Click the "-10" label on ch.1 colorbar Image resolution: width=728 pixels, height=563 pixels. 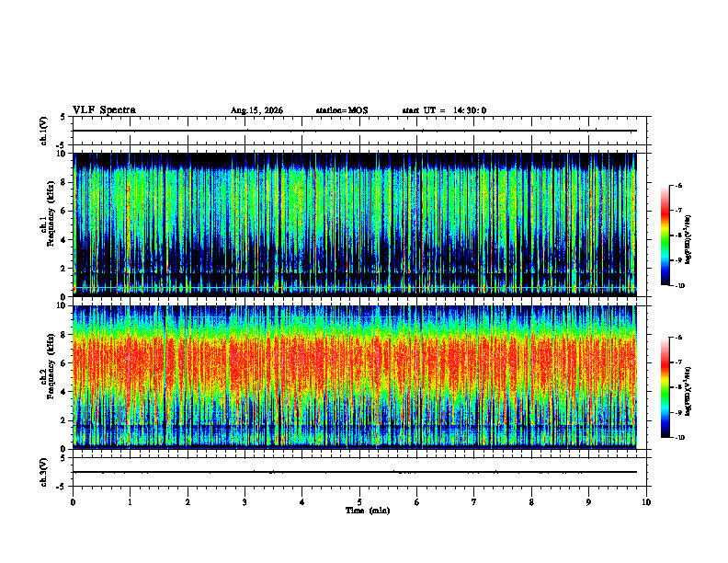[679, 286]
